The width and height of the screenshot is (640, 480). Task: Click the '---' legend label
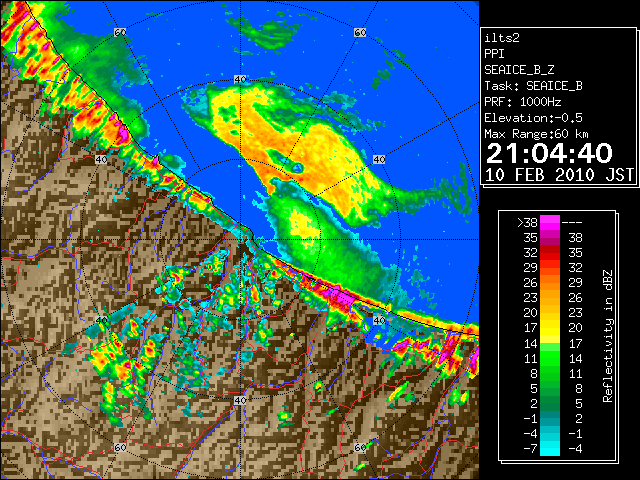(x=572, y=223)
